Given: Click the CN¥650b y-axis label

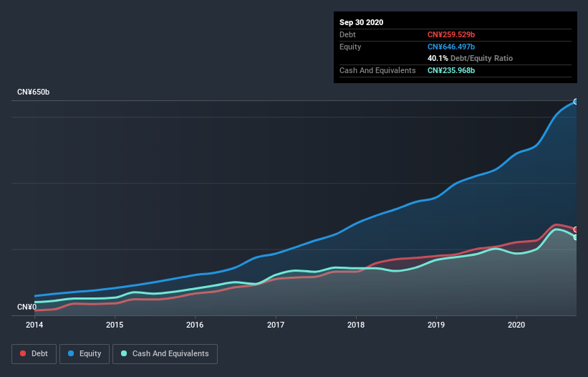Looking at the screenshot, I should 34,92.
